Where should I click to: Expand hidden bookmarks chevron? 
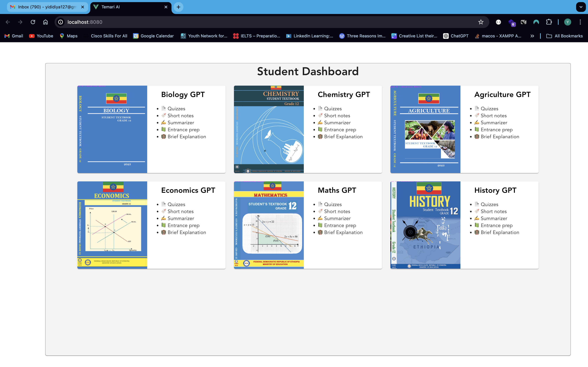pyautogui.click(x=532, y=36)
